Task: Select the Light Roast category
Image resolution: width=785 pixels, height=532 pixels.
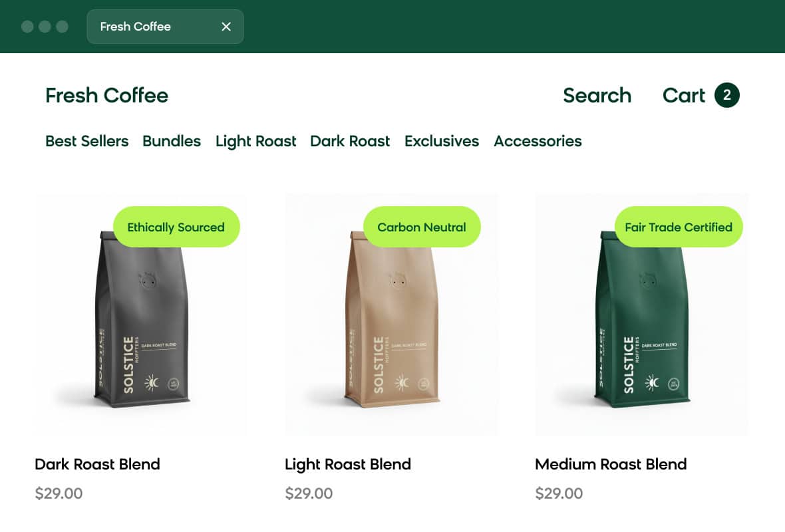Action: tap(256, 141)
